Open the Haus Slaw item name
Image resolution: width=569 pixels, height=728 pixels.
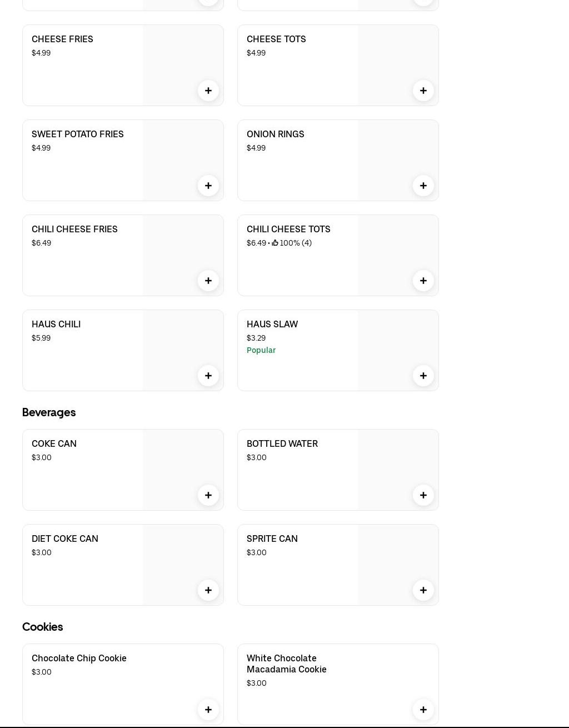point(272,324)
